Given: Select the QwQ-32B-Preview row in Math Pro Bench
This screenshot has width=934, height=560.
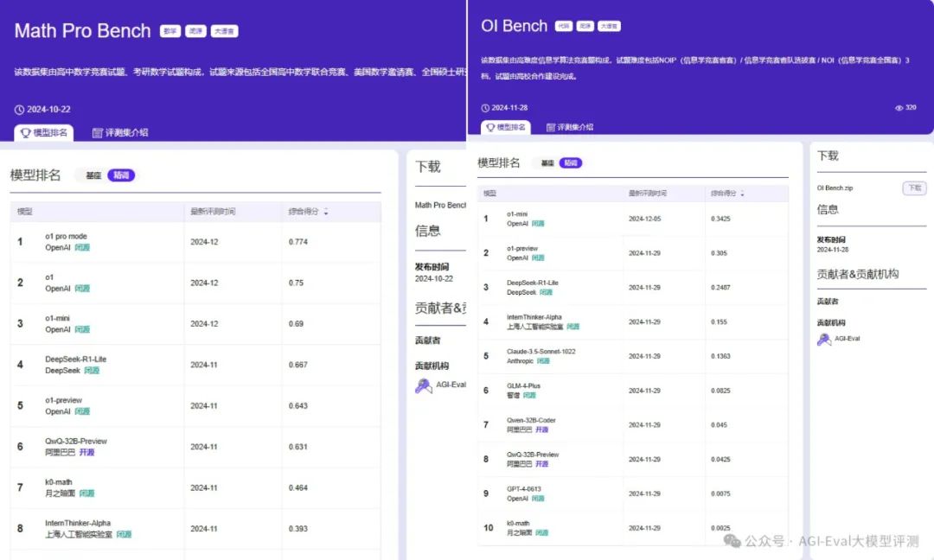Looking at the screenshot, I should click(x=195, y=448).
